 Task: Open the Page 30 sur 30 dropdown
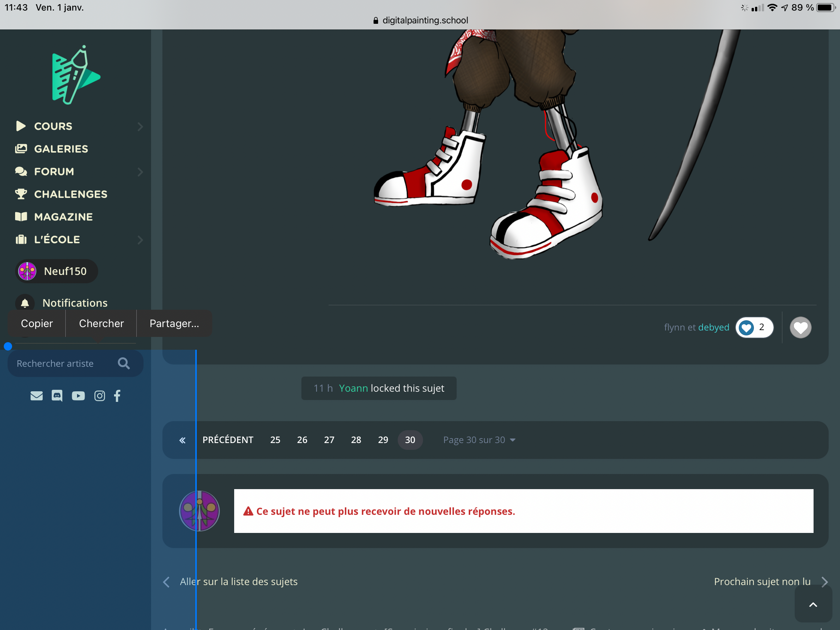click(479, 440)
